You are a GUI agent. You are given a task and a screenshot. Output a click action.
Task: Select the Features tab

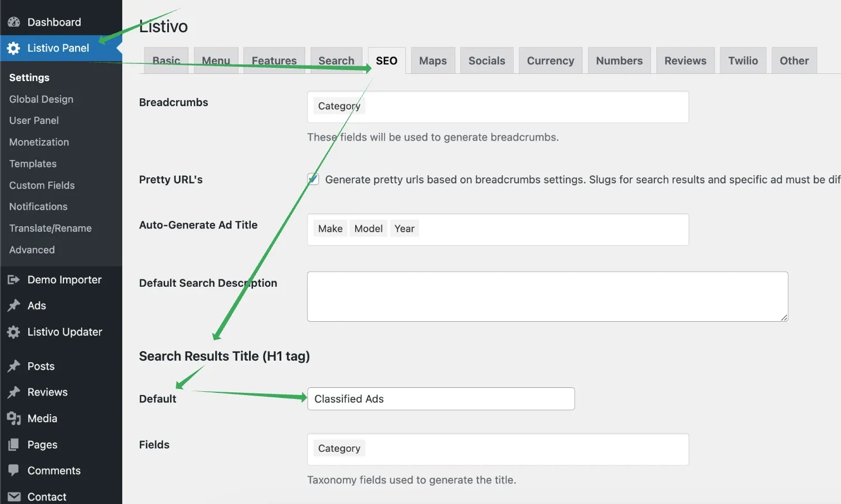(x=274, y=61)
